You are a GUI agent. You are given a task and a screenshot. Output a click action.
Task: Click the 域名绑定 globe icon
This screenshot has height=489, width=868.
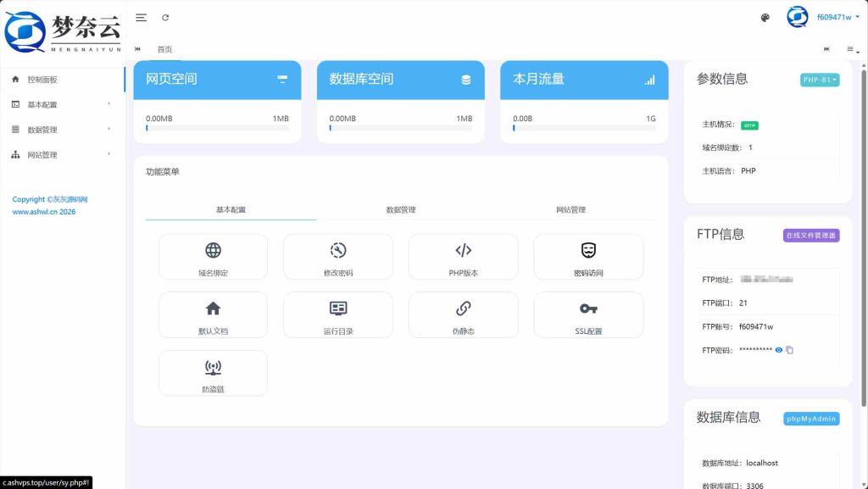pyautogui.click(x=213, y=250)
